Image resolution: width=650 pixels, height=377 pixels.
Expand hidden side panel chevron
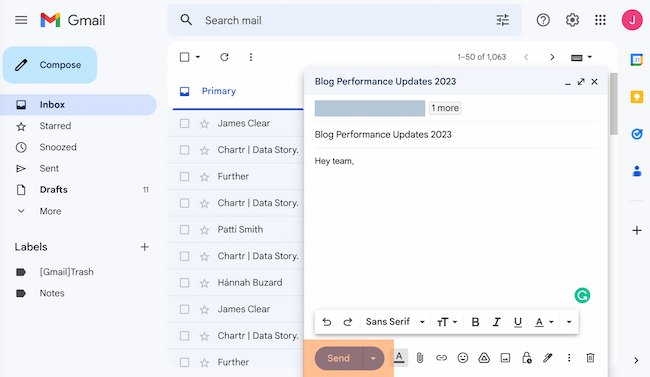(636, 360)
